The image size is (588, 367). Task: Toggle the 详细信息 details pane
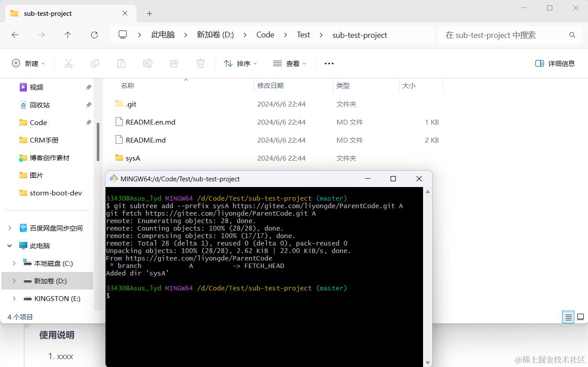click(x=555, y=63)
